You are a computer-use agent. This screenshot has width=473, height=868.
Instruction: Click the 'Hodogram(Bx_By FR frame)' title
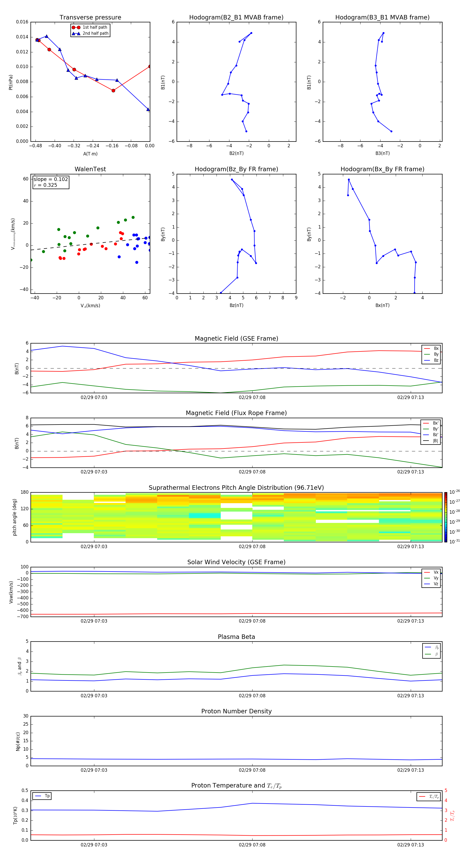[x=382, y=169]
